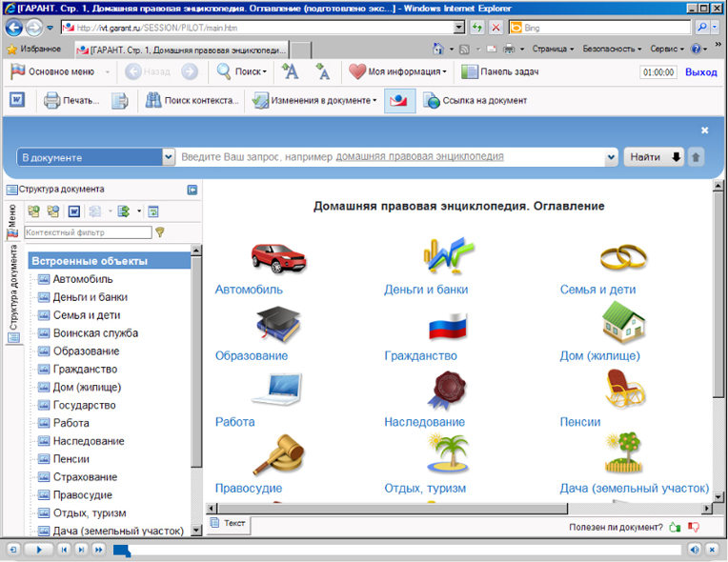Select Пенсии in the structure tree
The width and height of the screenshot is (728, 562).
pos(71,459)
